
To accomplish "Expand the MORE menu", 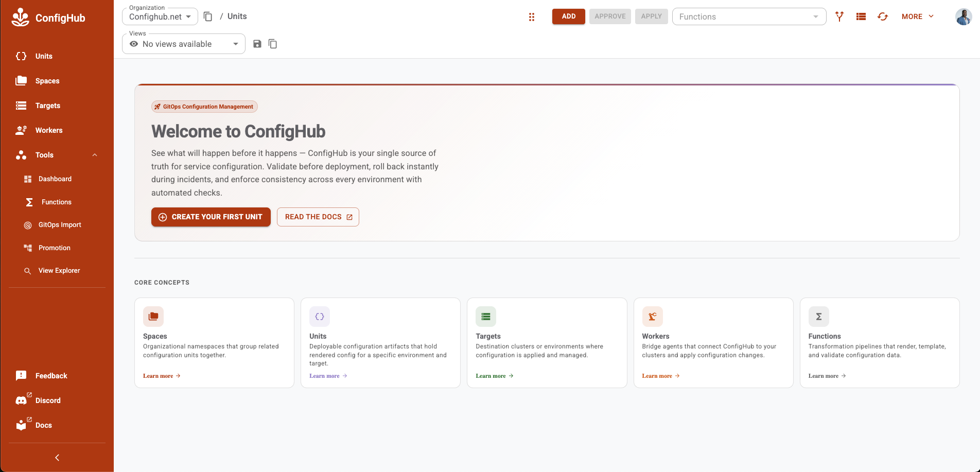I will tap(918, 16).
